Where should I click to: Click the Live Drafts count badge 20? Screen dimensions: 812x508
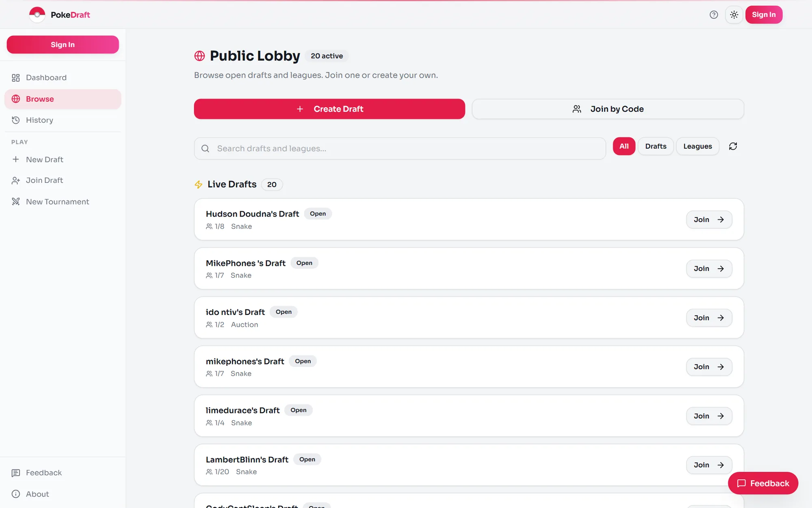[x=272, y=185]
